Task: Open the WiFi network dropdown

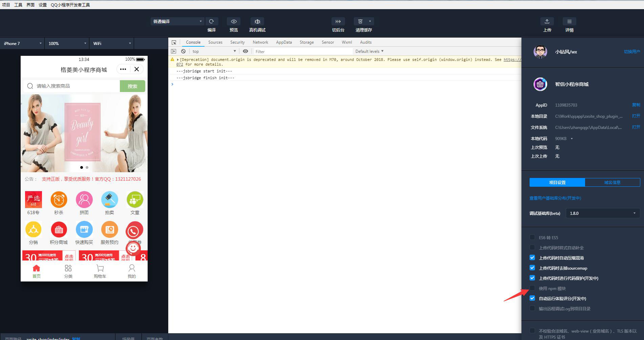Action: [112, 43]
